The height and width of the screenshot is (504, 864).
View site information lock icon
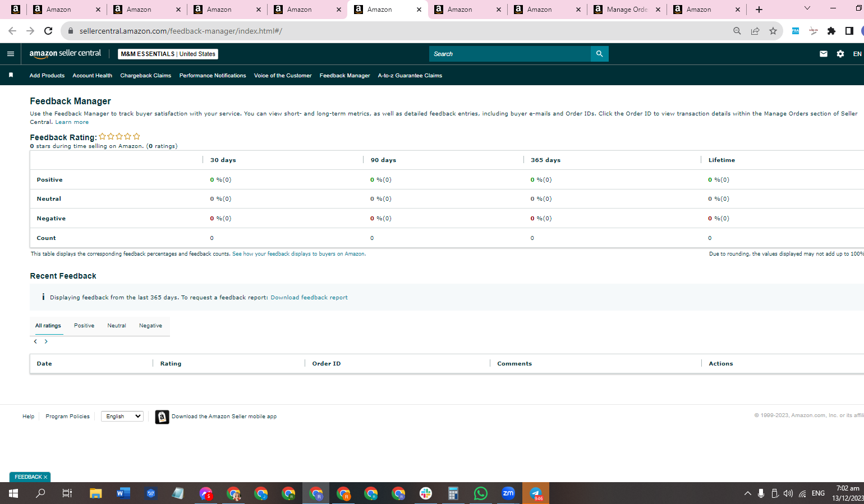(x=71, y=31)
